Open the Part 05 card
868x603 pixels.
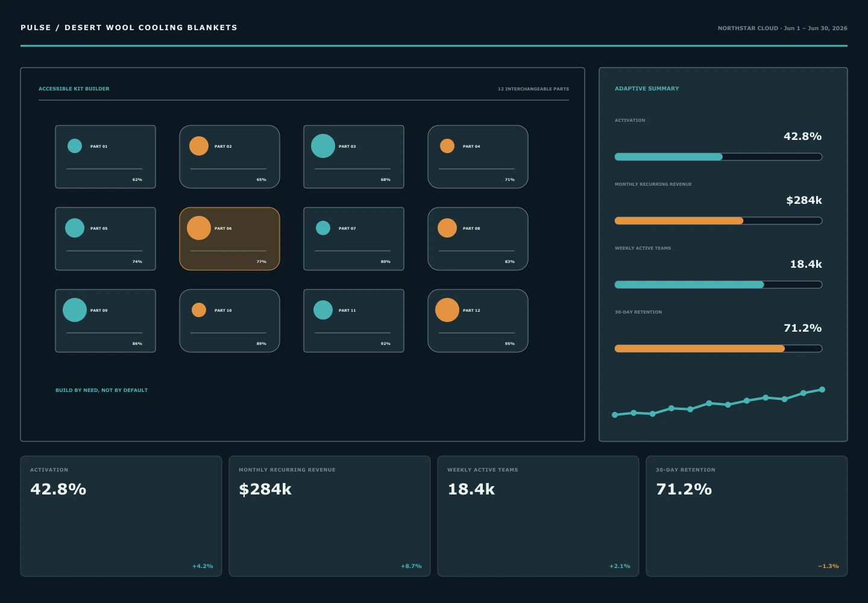105,239
